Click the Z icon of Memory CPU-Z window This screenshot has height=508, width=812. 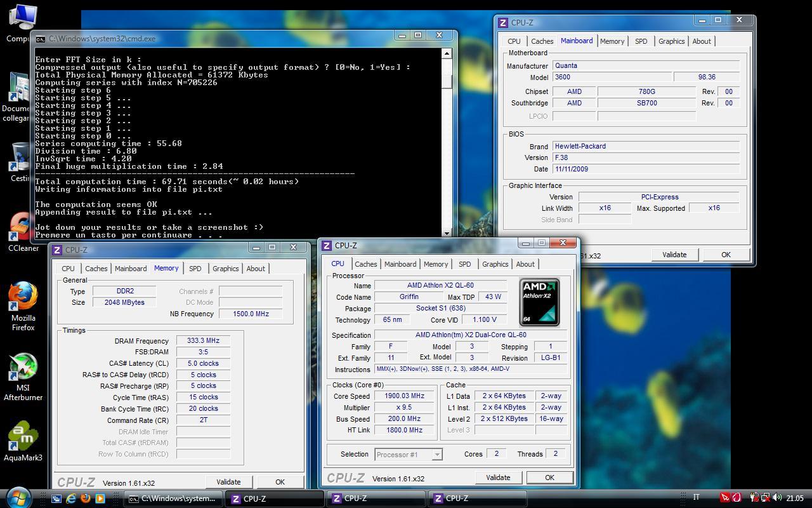57,250
